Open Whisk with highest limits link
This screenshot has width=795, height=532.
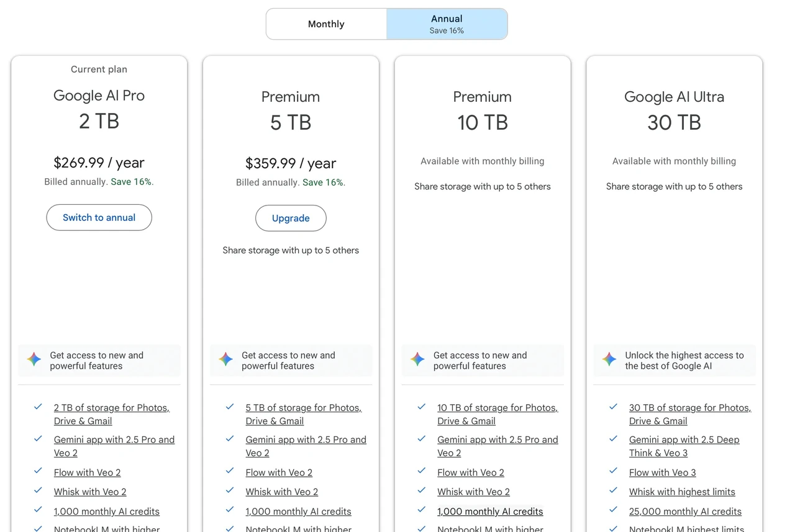click(x=682, y=492)
